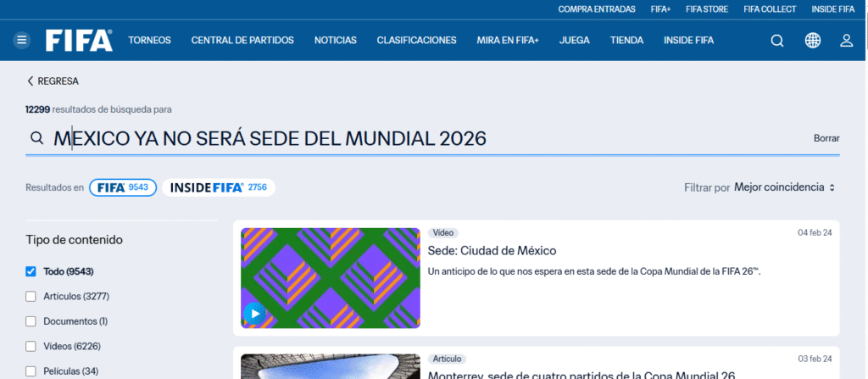
Task: Enable the Videos (6226) checkbox
Action: pyautogui.click(x=31, y=346)
